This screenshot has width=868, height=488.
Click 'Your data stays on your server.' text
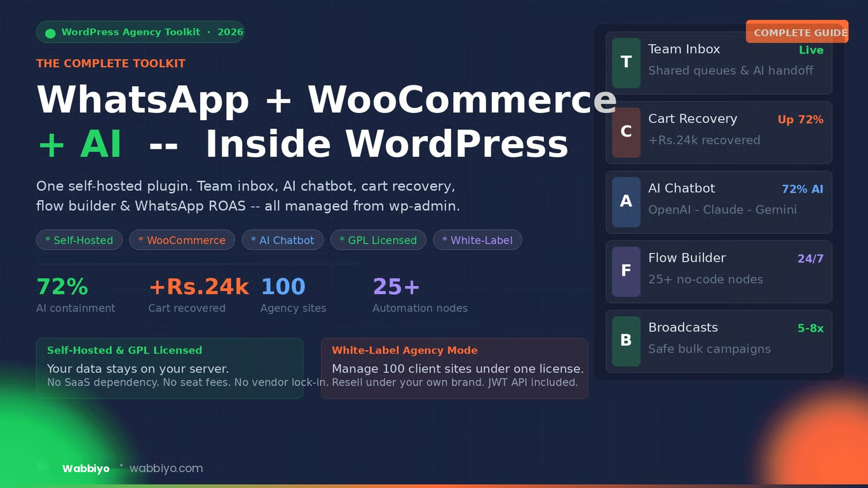pyautogui.click(x=138, y=369)
